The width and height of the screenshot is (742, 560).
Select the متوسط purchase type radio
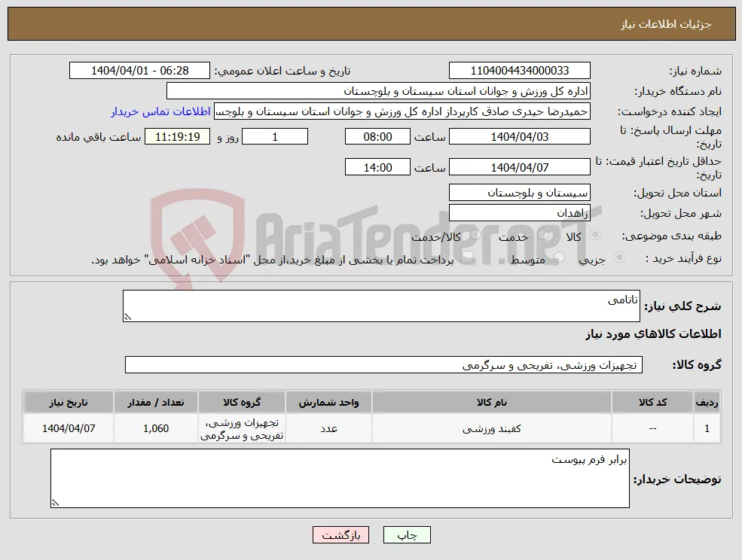pyautogui.click(x=559, y=257)
